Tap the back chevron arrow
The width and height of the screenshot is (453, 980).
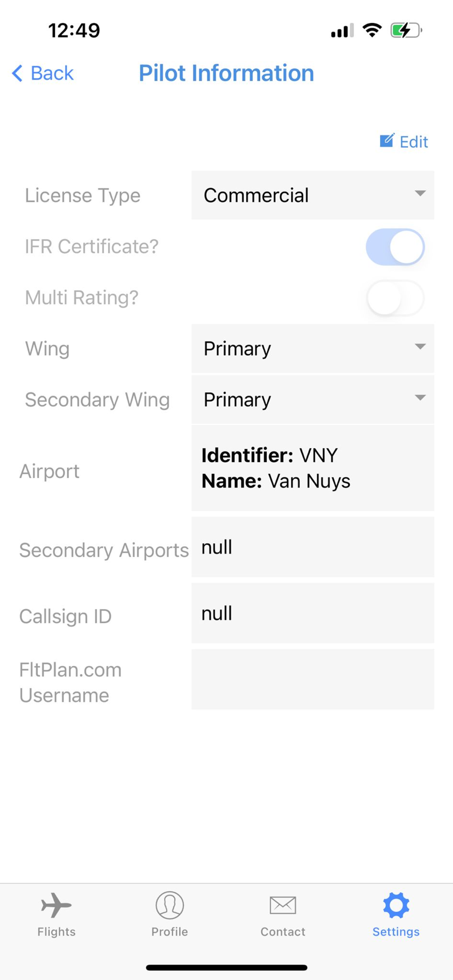coord(17,73)
